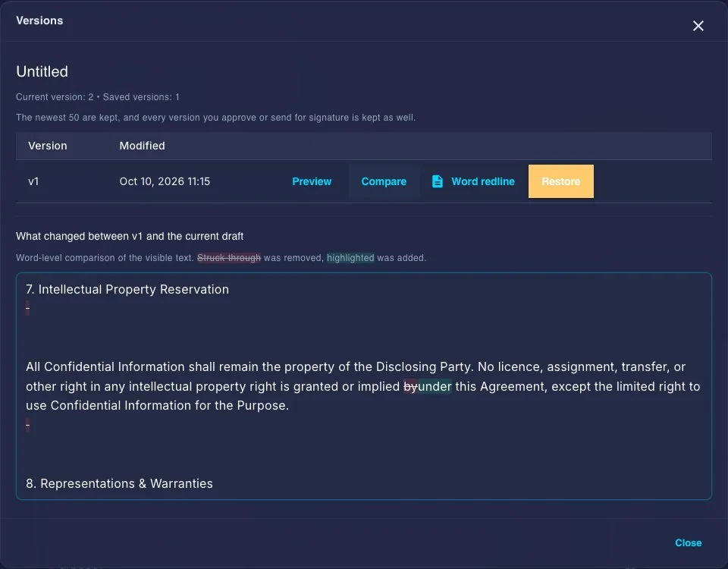The image size is (728, 569).
Task: Compare v1 with the current draft
Action: click(x=384, y=181)
